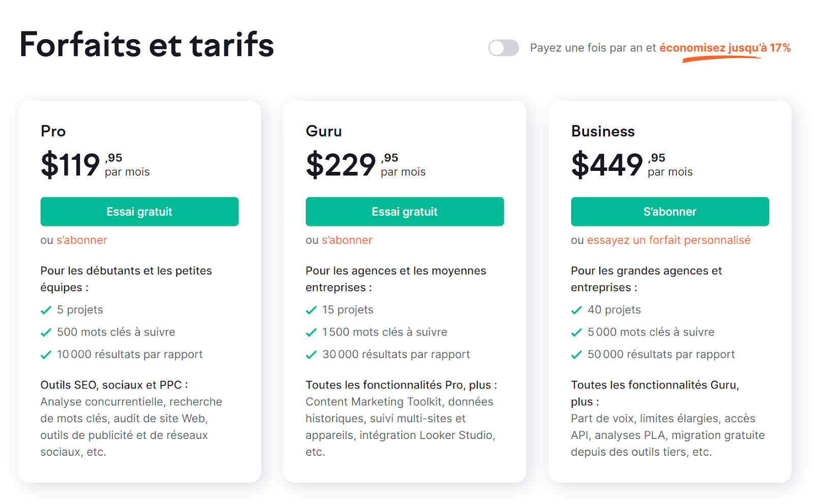Click the checkmark beside 10 000 résultats
The image size is (814, 504).
pyautogui.click(x=46, y=355)
